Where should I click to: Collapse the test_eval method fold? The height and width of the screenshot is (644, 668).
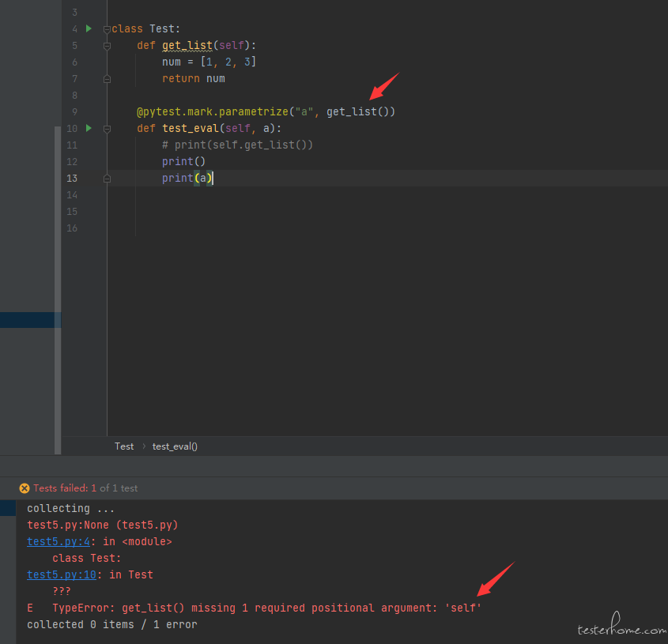(107, 129)
